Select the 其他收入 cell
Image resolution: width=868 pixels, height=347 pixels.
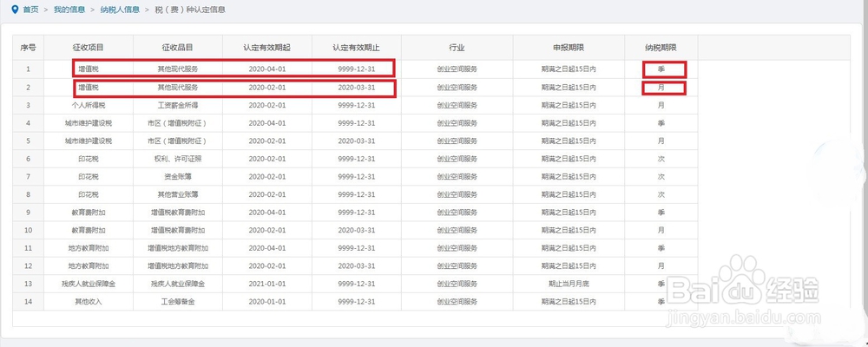point(89,302)
